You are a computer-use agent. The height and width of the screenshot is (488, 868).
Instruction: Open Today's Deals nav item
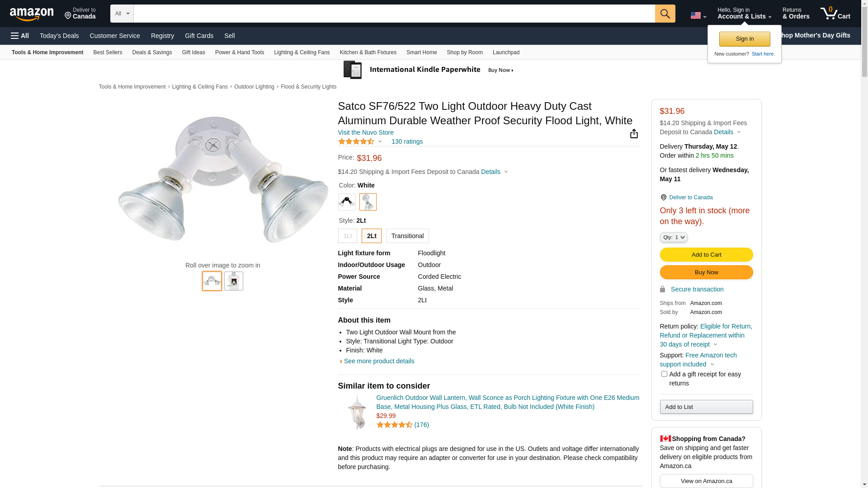[x=59, y=36]
